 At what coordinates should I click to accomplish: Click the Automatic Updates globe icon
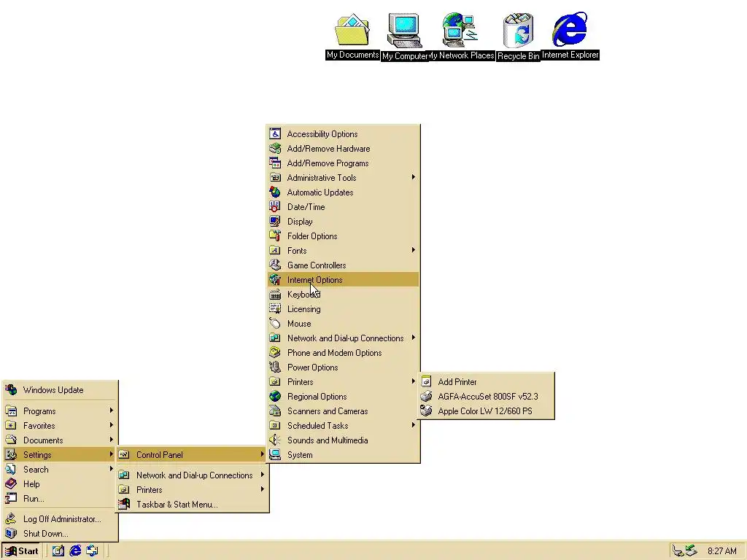coord(275,192)
